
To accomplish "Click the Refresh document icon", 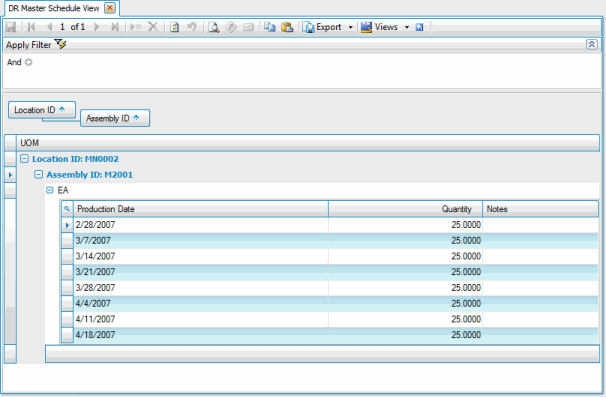I will coord(175,27).
